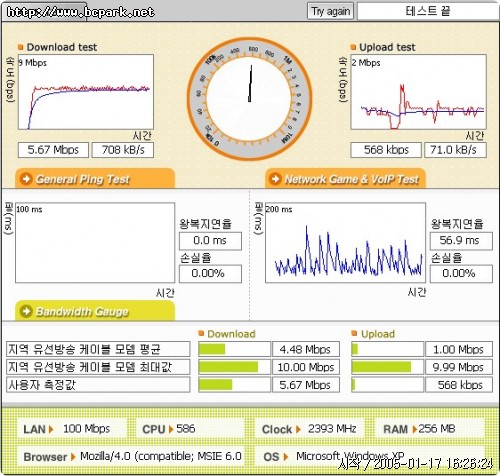Select the 708 kB/s download value
This screenshot has width=500, height=476.
123,150
